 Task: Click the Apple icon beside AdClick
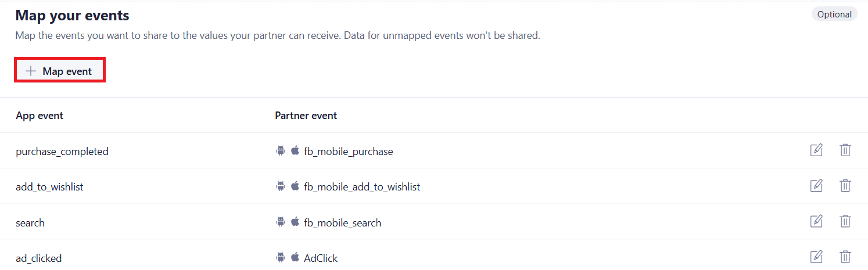click(x=295, y=257)
